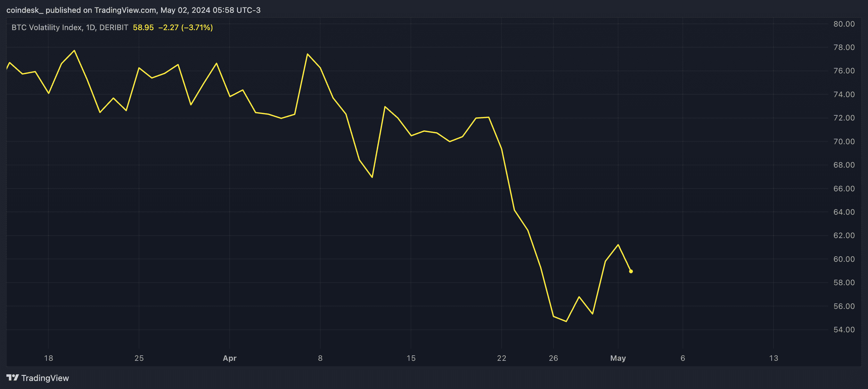868x389 pixels.
Task: Click the May date axis label
Action: (x=618, y=358)
